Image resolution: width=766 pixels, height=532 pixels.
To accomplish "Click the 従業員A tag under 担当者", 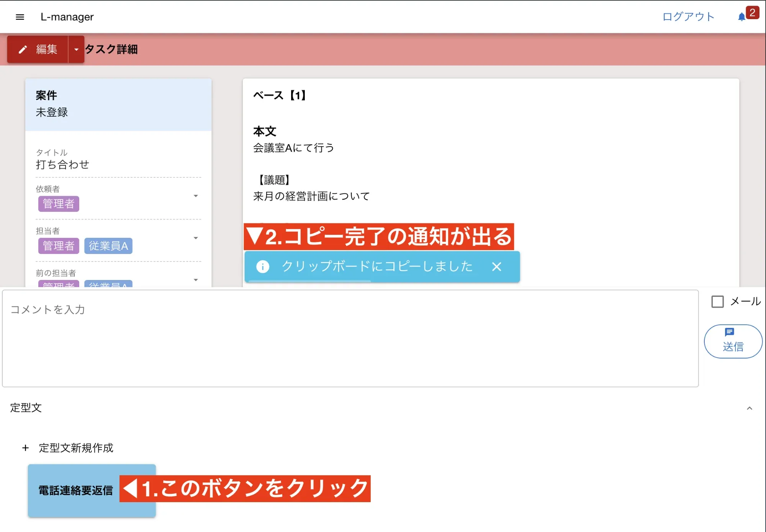I will tap(108, 246).
